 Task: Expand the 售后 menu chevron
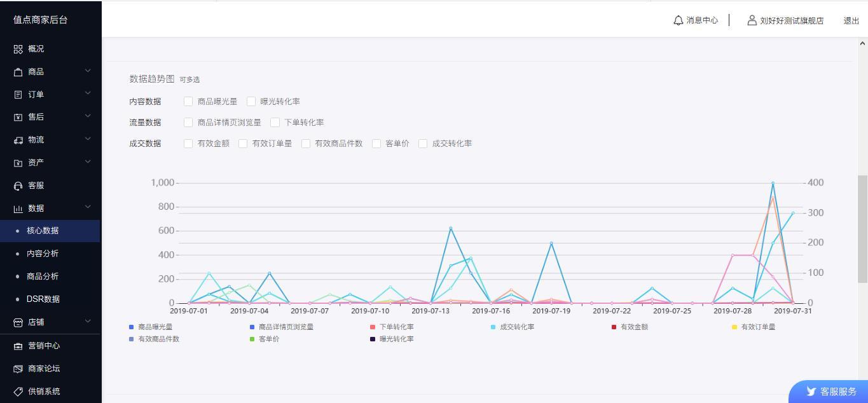point(88,116)
